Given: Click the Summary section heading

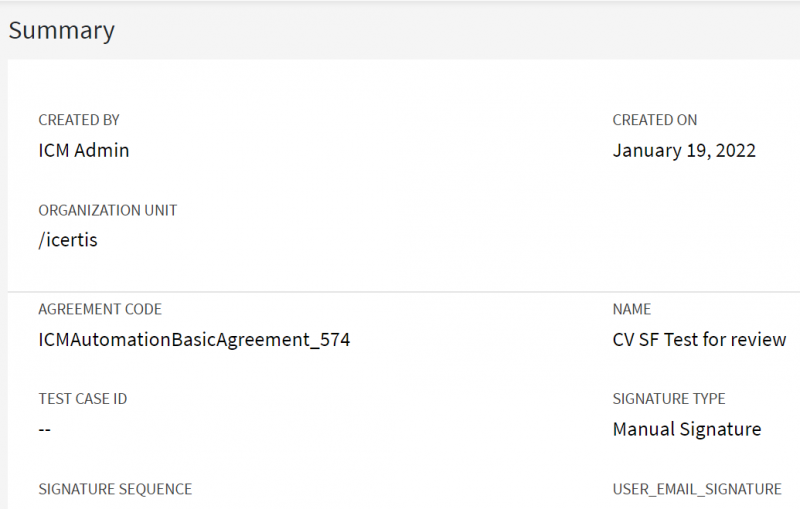Looking at the screenshot, I should point(62,30).
